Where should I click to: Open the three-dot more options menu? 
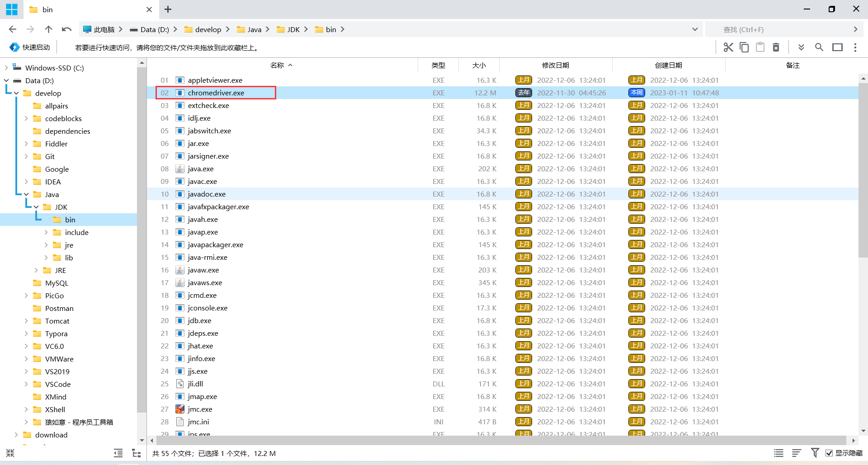[x=855, y=47]
